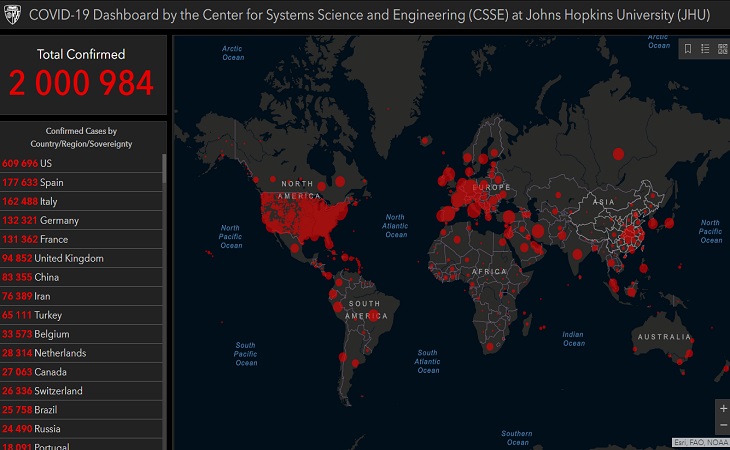This screenshot has height=450, width=730.
Task: Open the map bookmarks icon
Action: (x=688, y=49)
